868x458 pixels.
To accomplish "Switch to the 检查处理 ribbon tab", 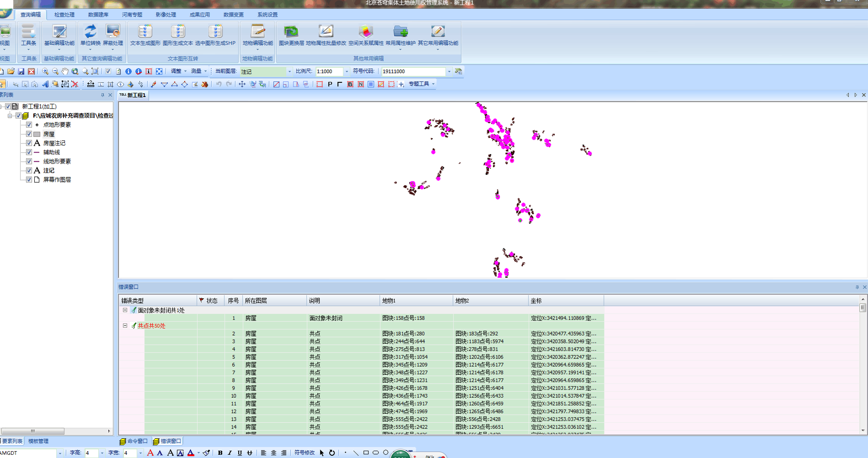I will 64,15.
